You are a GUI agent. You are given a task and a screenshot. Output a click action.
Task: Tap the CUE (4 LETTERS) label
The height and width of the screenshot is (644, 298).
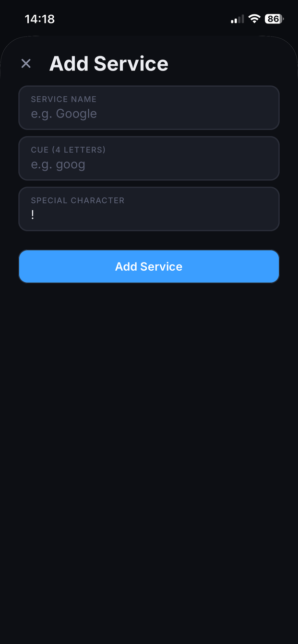(68, 149)
